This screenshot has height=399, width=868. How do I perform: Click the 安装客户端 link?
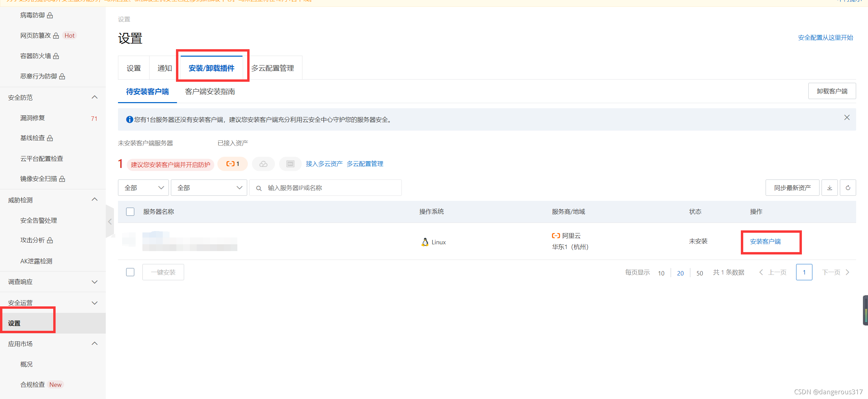click(765, 242)
